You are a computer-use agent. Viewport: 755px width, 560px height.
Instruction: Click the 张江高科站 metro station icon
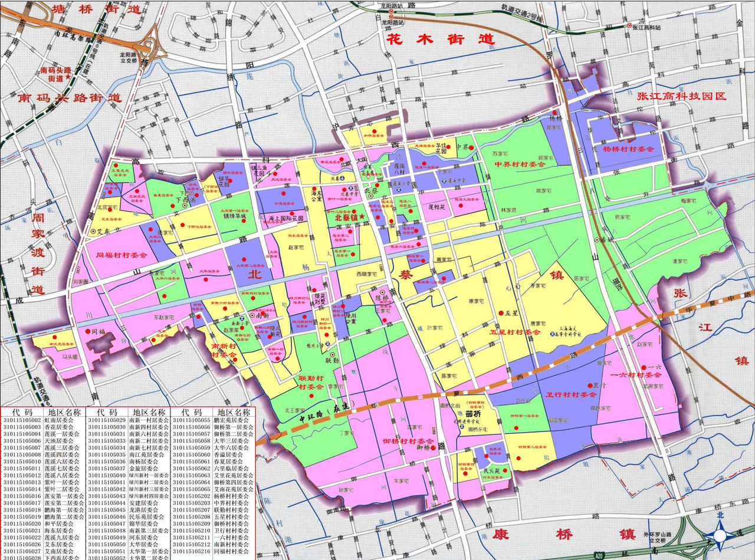(629, 26)
